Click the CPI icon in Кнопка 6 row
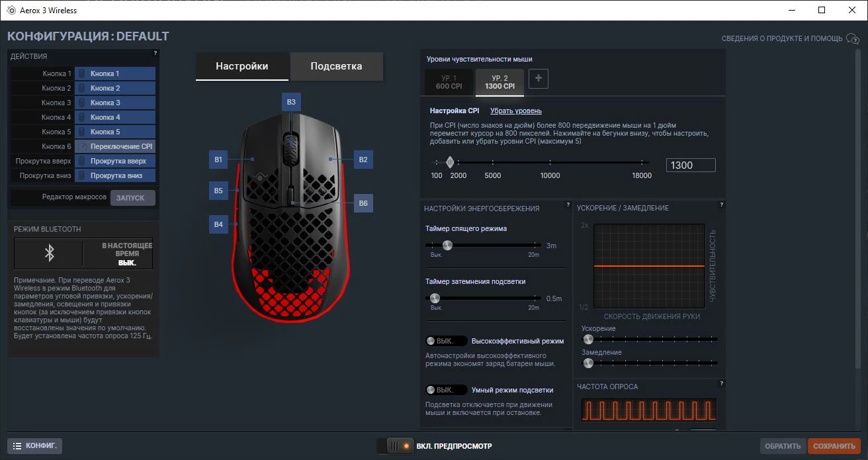This screenshot has height=460, width=868. coord(82,146)
